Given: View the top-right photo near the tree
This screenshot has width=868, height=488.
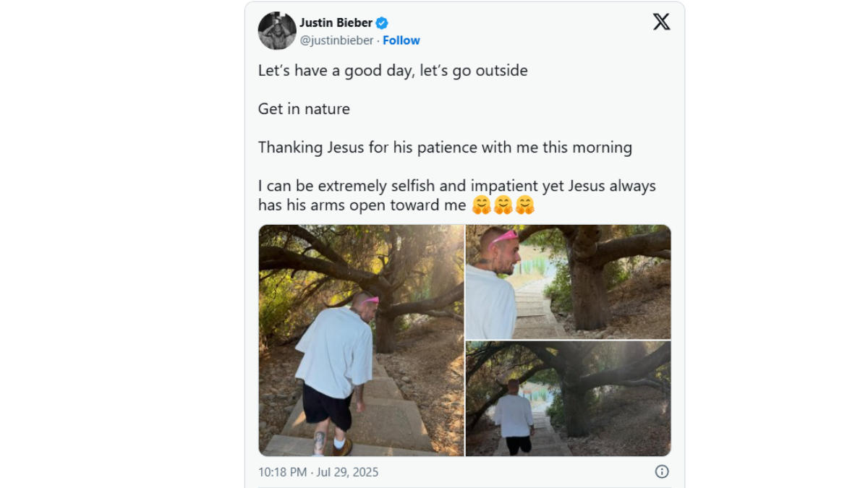Looking at the screenshot, I should [x=568, y=281].
